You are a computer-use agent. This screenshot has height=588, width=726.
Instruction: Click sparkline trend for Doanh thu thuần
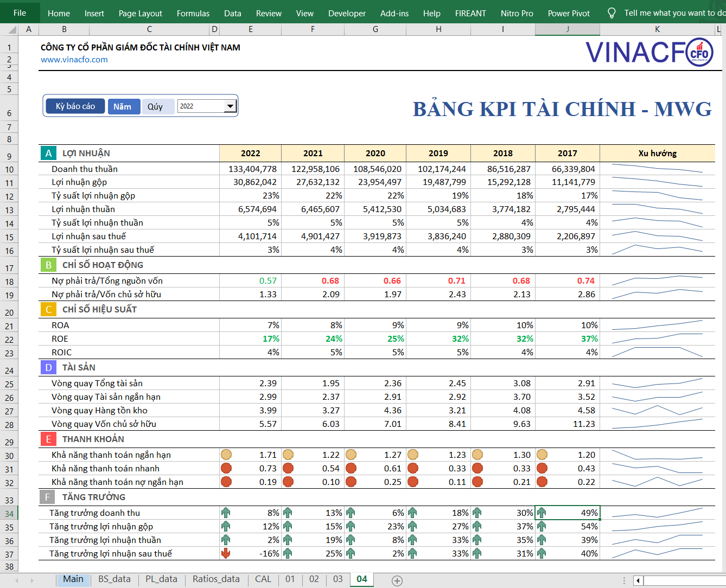coord(657,169)
